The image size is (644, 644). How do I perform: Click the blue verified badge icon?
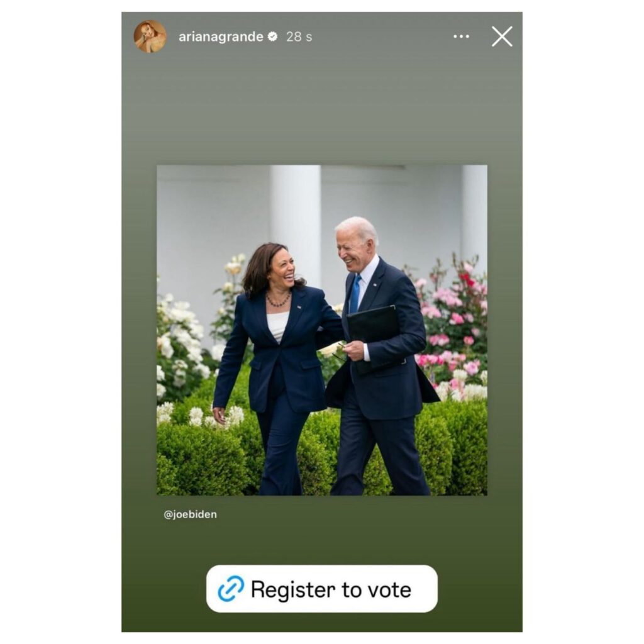[x=272, y=36]
